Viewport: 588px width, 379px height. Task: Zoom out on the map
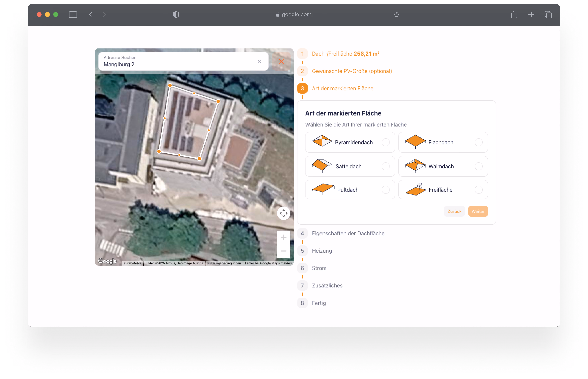click(x=283, y=251)
